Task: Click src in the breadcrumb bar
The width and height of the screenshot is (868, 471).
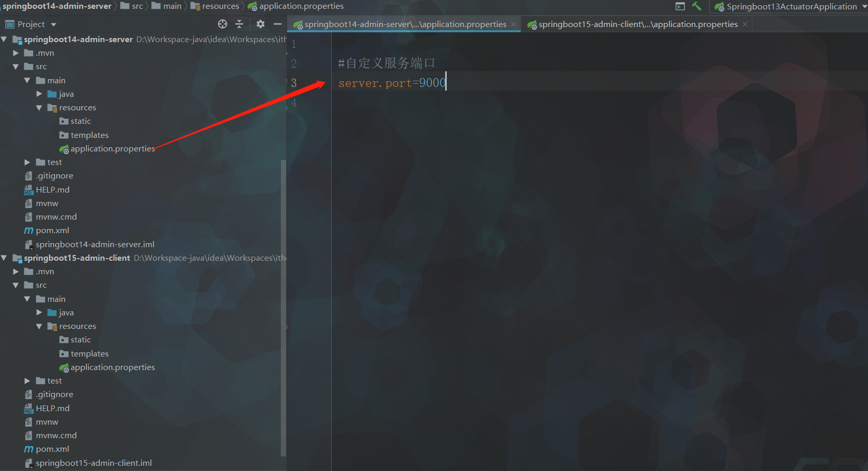Action: pos(132,6)
